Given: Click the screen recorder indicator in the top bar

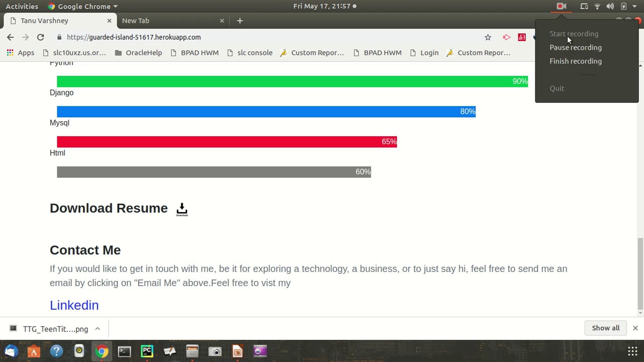Looking at the screenshot, I should pyautogui.click(x=561, y=6).
